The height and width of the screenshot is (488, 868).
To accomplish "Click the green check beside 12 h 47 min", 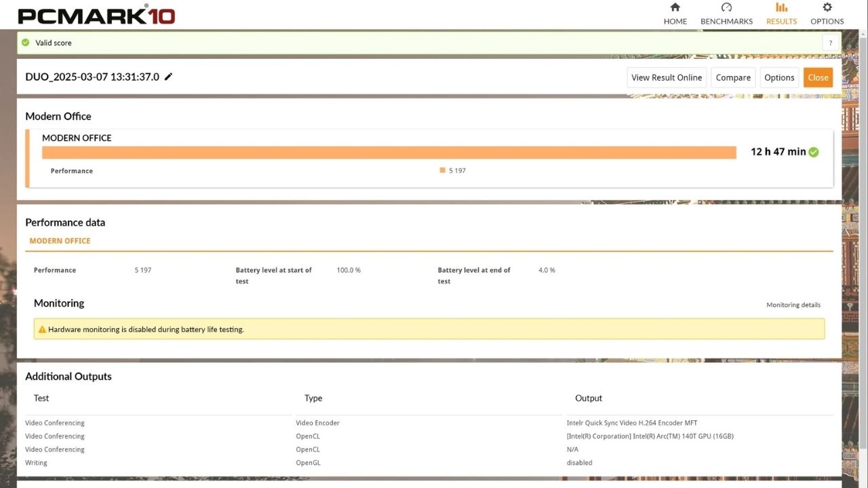I will point(814,152).
